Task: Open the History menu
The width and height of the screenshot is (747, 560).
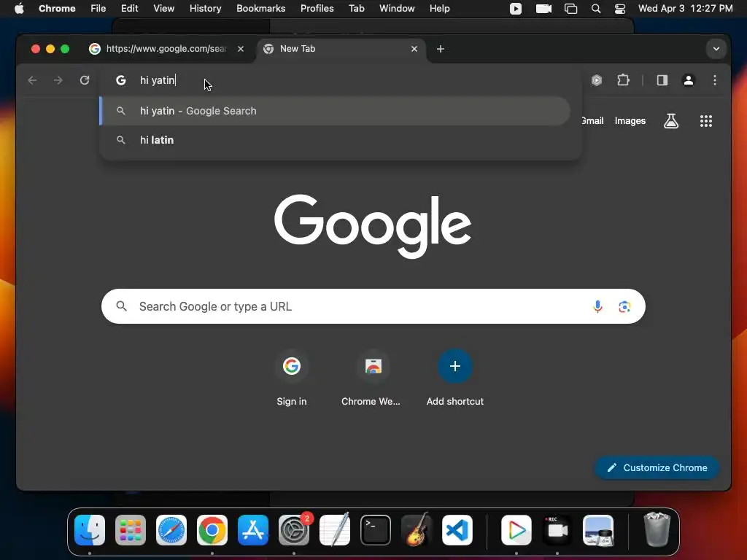Action: click(x=205, y=9)
